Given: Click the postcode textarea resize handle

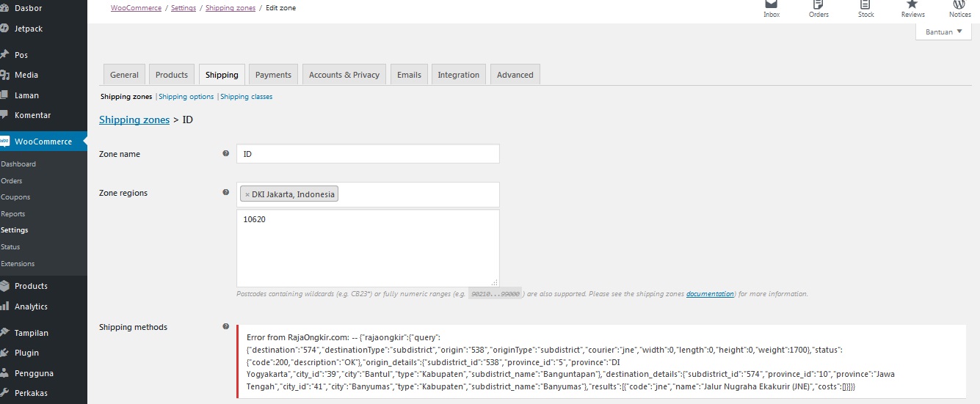Looking at the screenshot, I should tap(495, 282).
